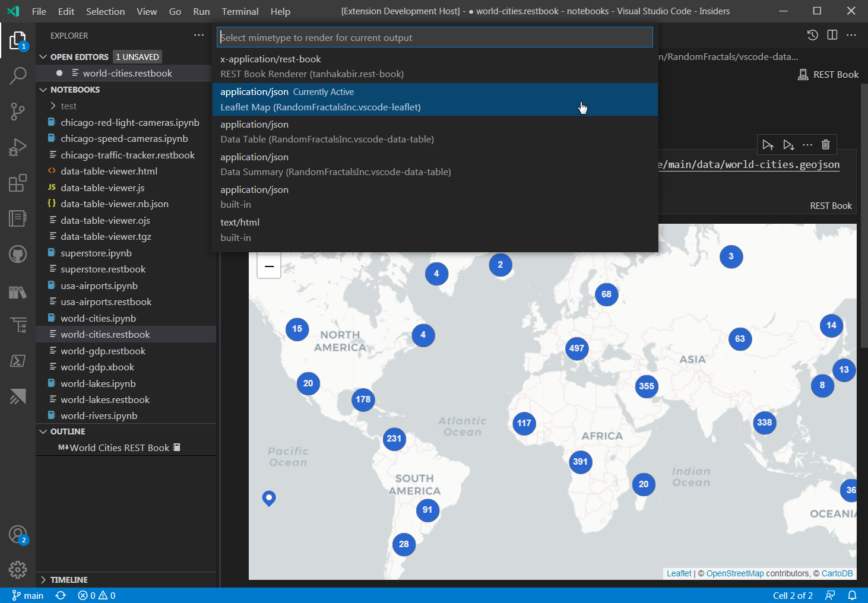
Task: Open the Selection menu
Action: [x=105, y=11]
